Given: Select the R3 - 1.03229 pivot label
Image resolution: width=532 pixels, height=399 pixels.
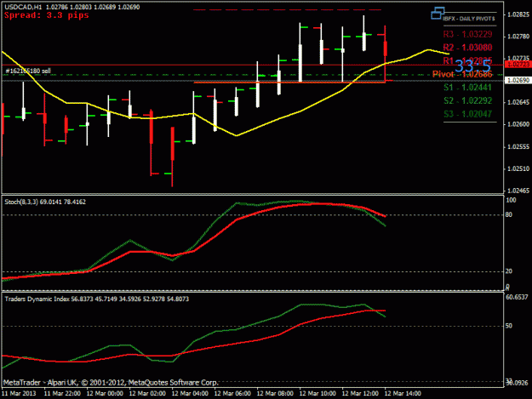Looking at the screenshot, I should [467, 34].
